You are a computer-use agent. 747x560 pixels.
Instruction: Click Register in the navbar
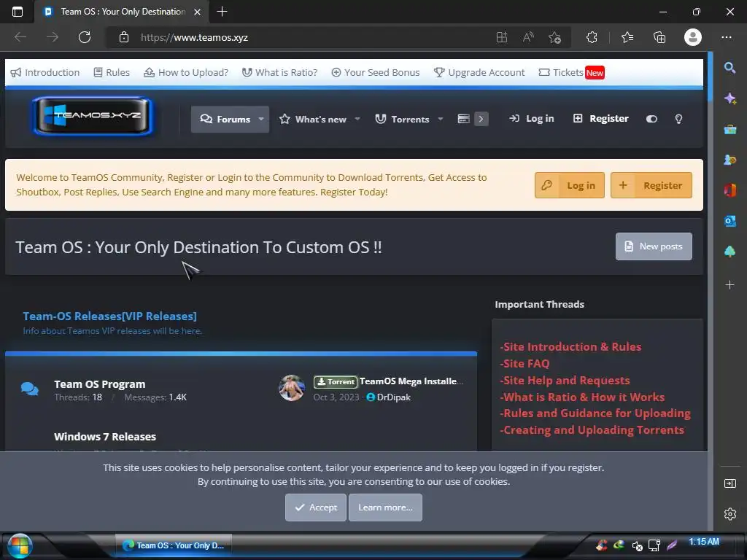(601, 119)
